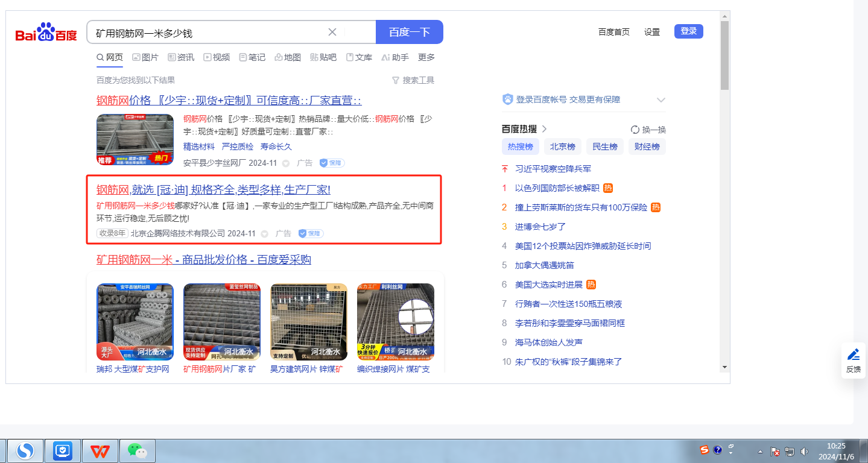Expand the 登录百度帐号 交易更有保障 chevron
Image resolution: width=868 pixels, height=463 pixels.
(661, 100)
